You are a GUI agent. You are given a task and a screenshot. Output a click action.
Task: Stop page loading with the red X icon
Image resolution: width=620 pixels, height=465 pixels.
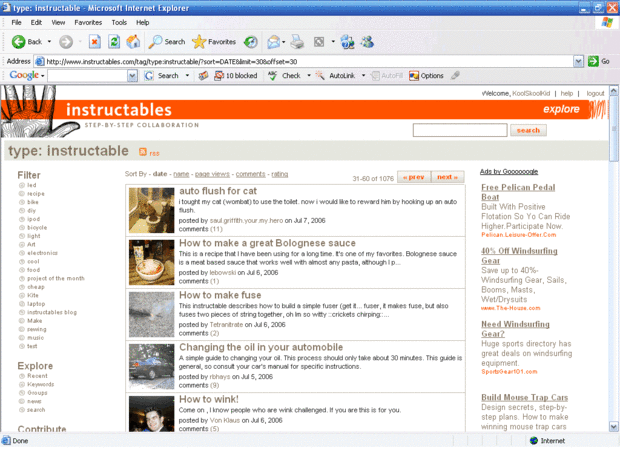95,42
